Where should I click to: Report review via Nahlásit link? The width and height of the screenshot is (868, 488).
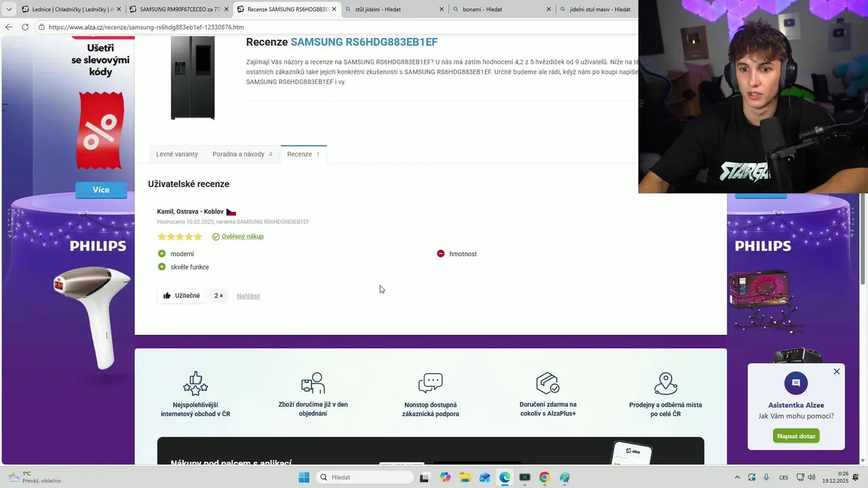248,296
